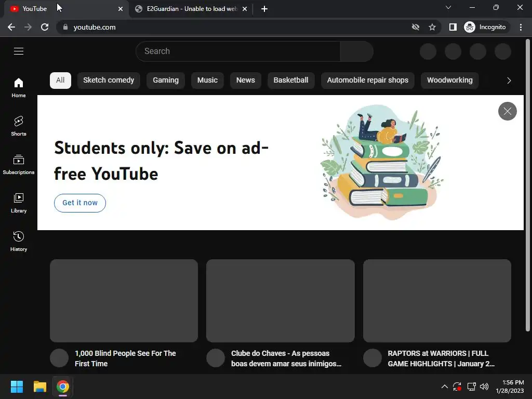Image resolution: width=532 pixels, height=399 pixels.
Task: Open a new browser tab
Action: 264,9
